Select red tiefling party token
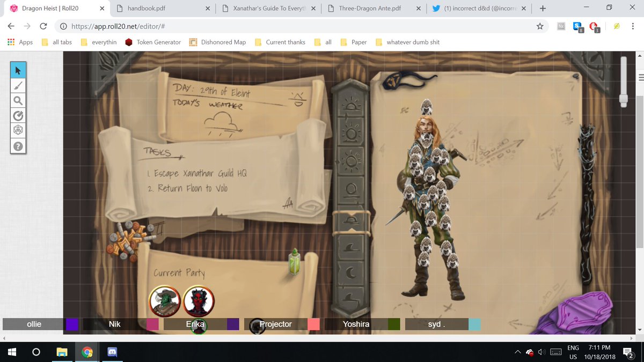The height and width of the screenshot is (362, 644). [x=199, y=301]
